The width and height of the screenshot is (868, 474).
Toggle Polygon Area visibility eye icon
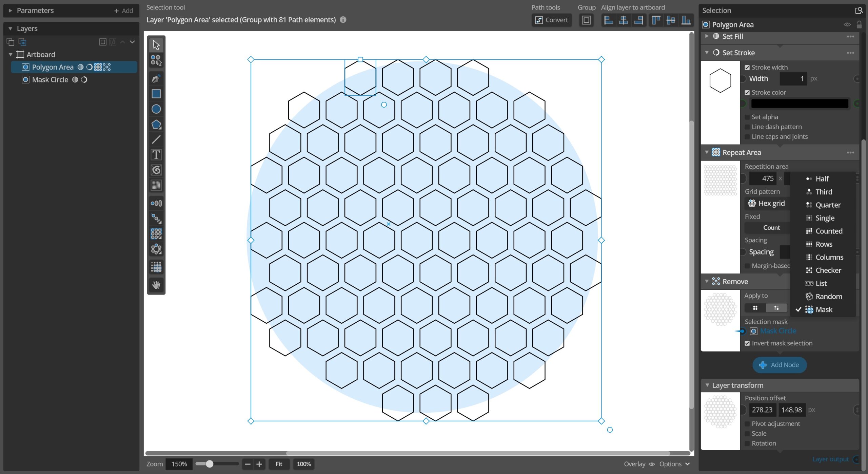click(847, 24)
